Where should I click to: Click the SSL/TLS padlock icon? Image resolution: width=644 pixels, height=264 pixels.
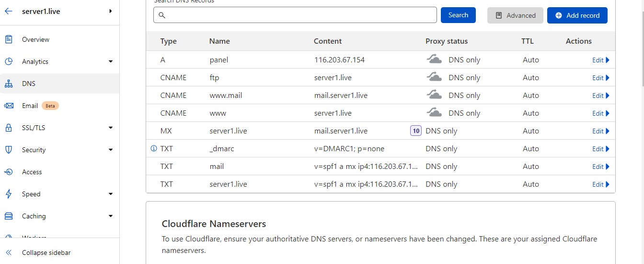[x=9, y=128]
